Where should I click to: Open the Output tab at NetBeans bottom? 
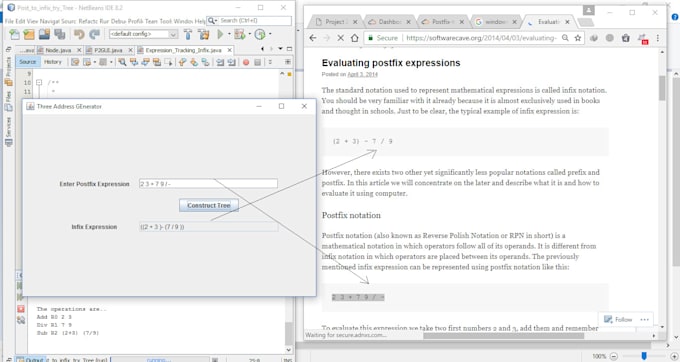pyautogui.click(x=30, y=359)
